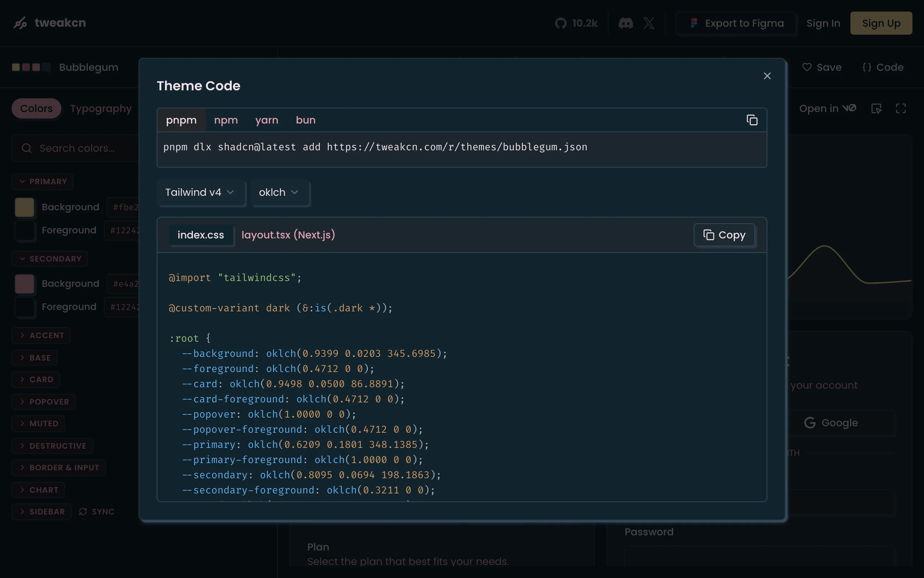Switch to the index.css tab
This screenshot has width=924, height=578.
[201, 235]
